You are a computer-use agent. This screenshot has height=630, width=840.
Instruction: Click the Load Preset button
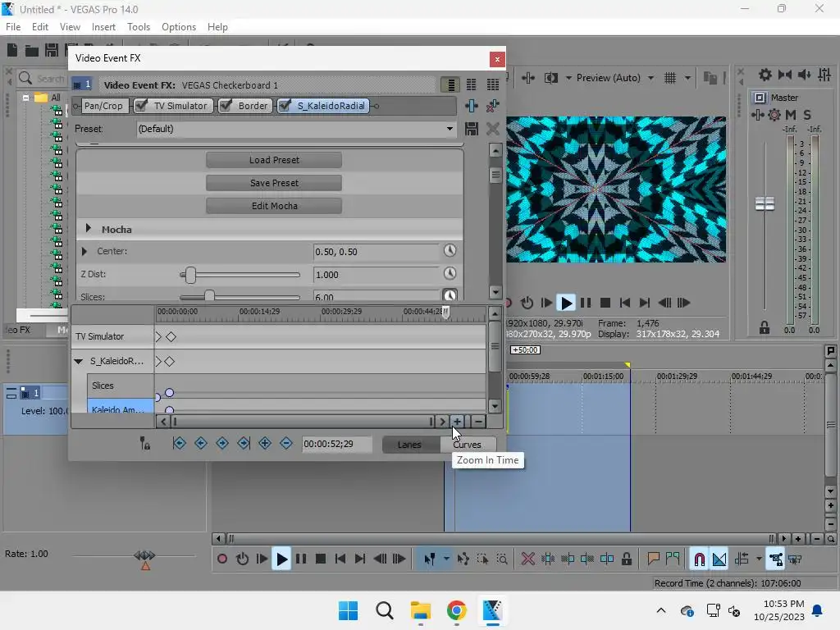click(274, 160)
